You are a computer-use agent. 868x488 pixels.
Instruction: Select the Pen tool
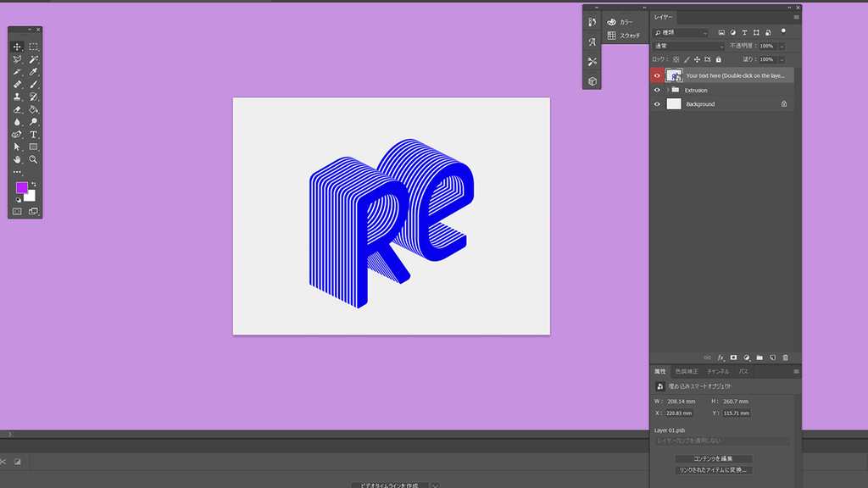[x=17, y=135]
